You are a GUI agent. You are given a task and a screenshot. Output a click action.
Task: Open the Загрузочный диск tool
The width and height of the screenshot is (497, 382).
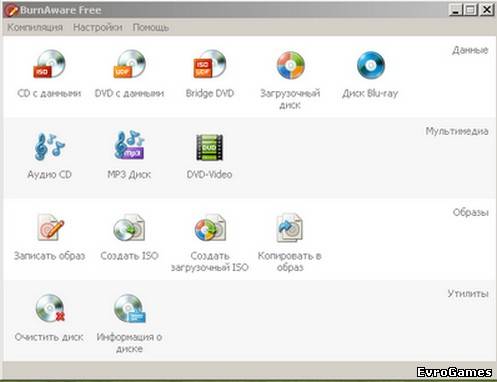pos(290,65)
